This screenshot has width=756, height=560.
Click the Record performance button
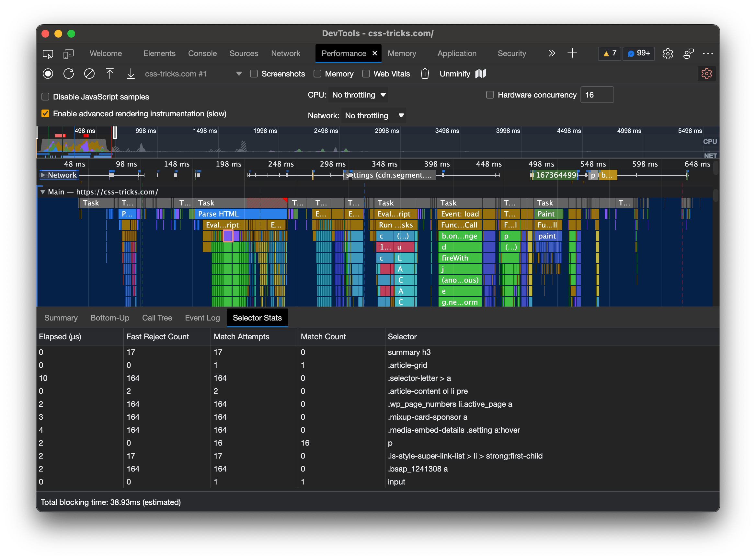click(x=48, y=74)
